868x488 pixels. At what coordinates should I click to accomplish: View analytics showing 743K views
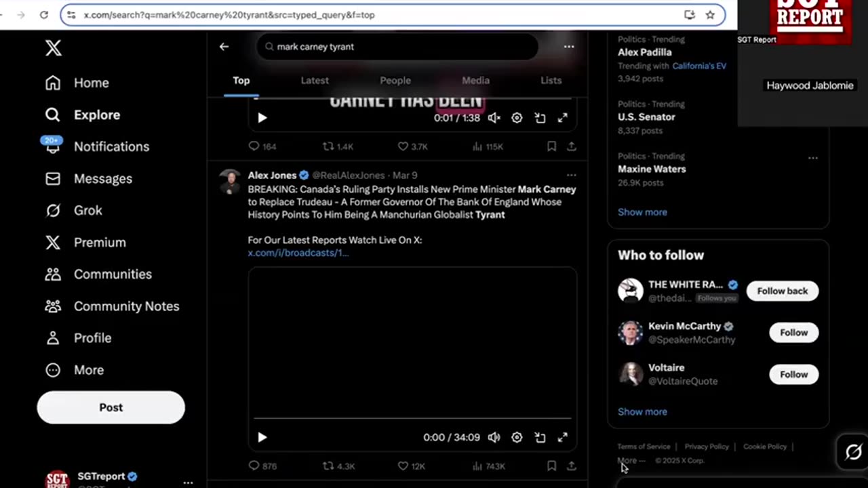489,466
